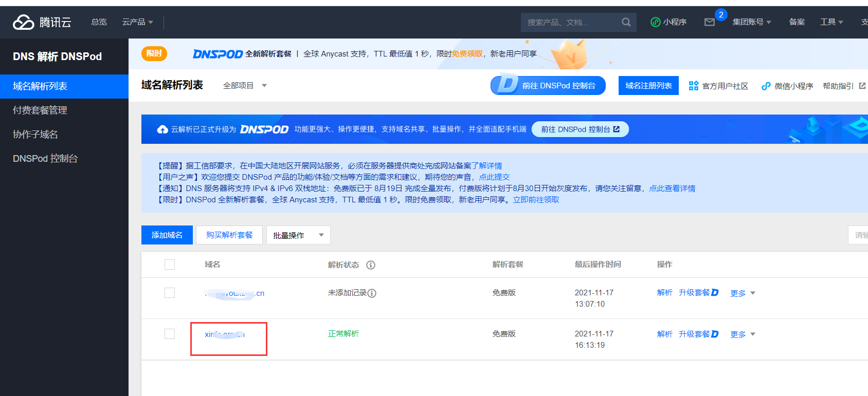Click 解析 in the 13:07:10 row
This screenshot has height=396, width=868.
(x=665, y=293)
